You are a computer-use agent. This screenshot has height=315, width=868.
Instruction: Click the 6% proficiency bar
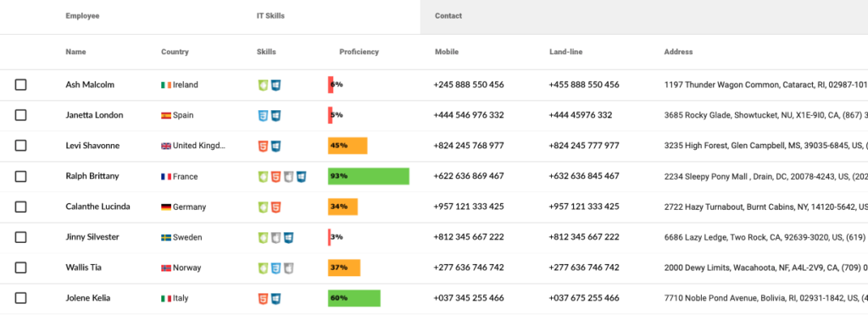pos(331,85)
